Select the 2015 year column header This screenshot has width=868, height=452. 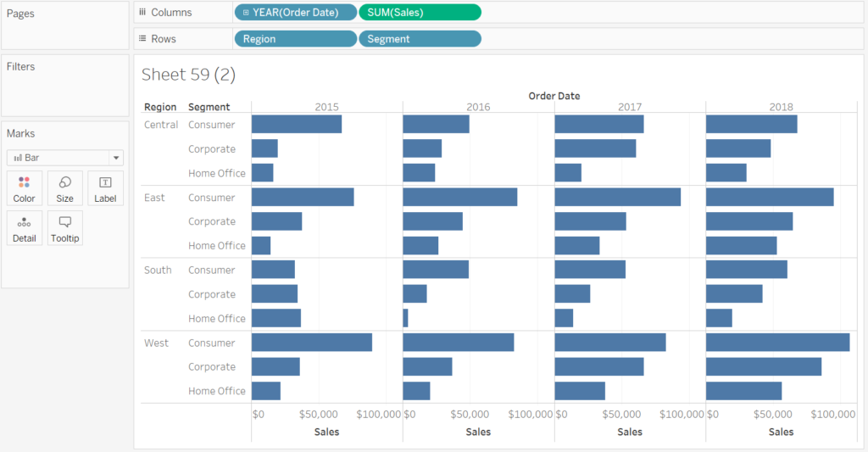point(326,107)
